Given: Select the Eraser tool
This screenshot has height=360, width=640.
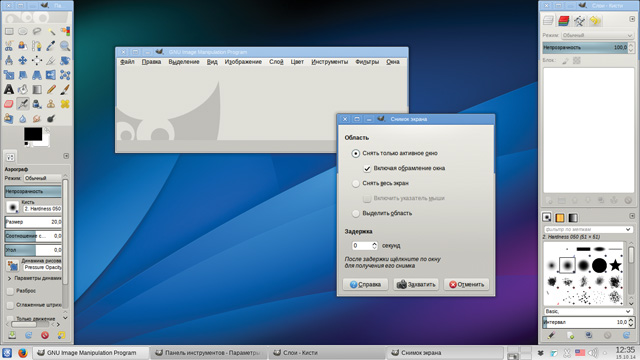Looking at the screenshot, I should (x=9, y=104).
